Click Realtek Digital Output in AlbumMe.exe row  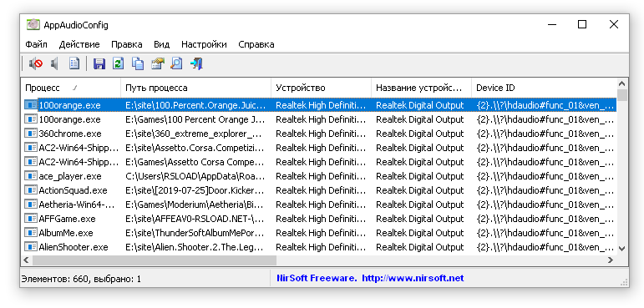(420, 233)
